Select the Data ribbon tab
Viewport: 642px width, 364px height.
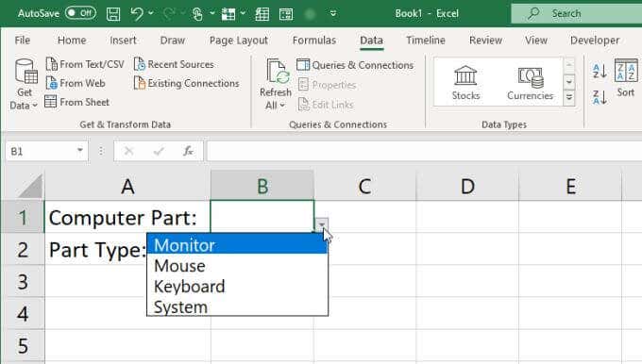pos(371,41)
